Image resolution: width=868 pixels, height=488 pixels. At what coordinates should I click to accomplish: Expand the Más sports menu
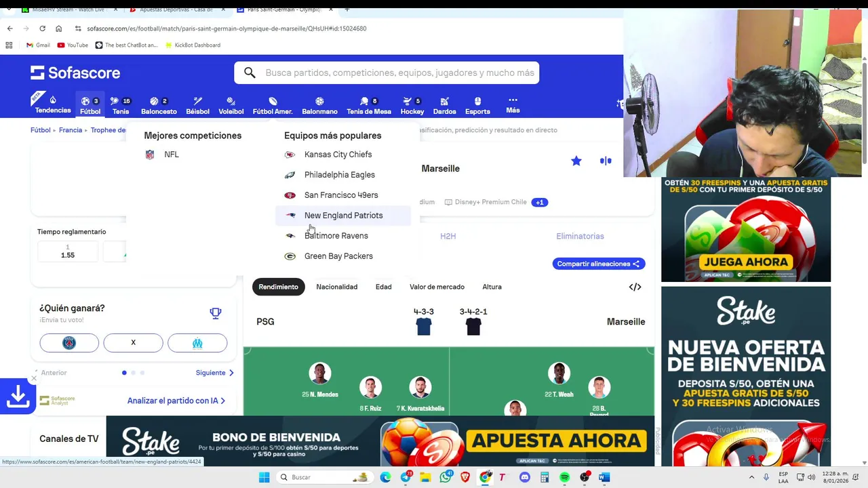513,104
